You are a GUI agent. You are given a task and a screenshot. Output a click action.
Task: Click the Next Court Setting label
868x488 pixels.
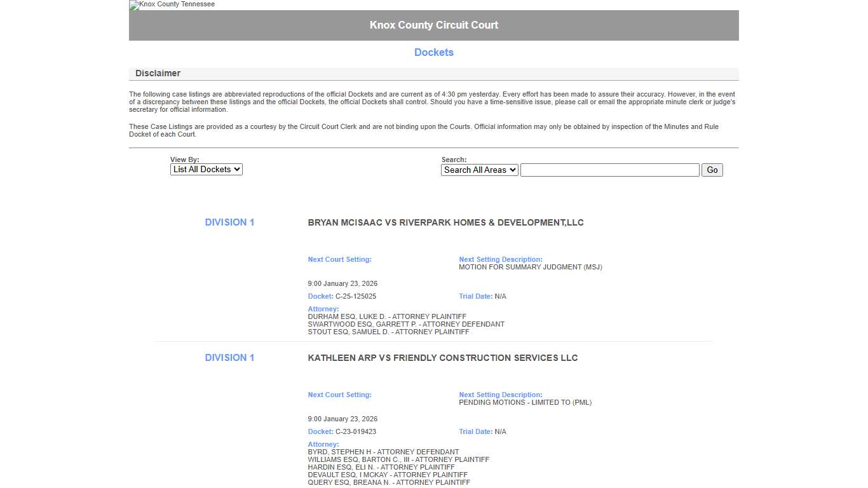click(x=339, y=259)
